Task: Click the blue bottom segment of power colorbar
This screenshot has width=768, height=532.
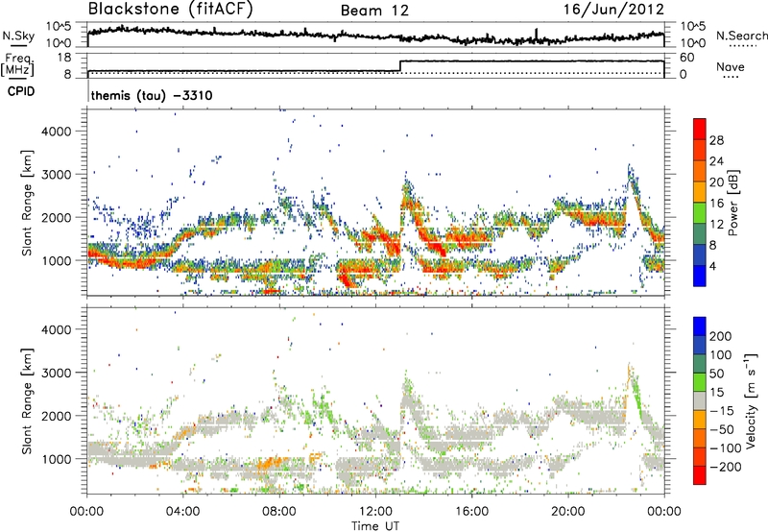Action: pos(700,276)
